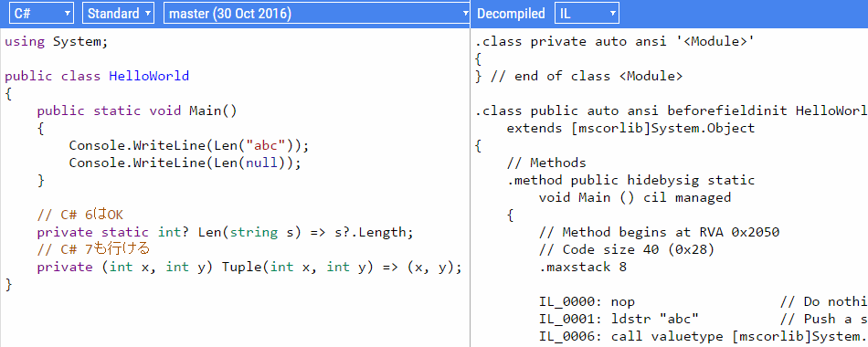Click the 'extends [mscorlib]System.Object' line
Screen dimensions: 868x347
(631, 129)
